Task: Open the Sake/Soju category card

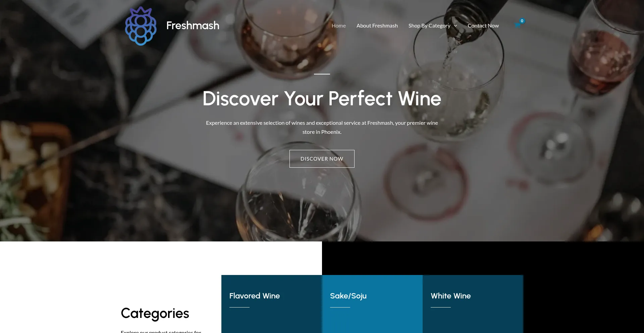Action: [x=372, y=304]
